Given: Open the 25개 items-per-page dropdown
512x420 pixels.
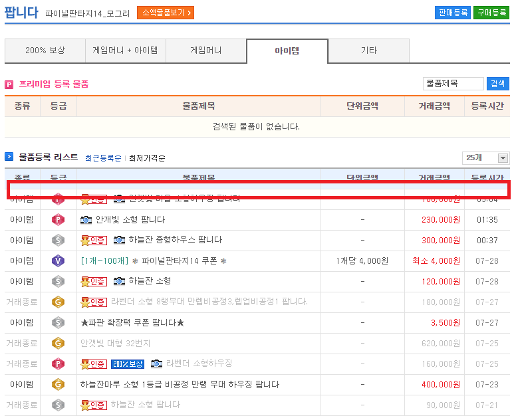Looking at the screenshot, I should (x=485, y=157).
